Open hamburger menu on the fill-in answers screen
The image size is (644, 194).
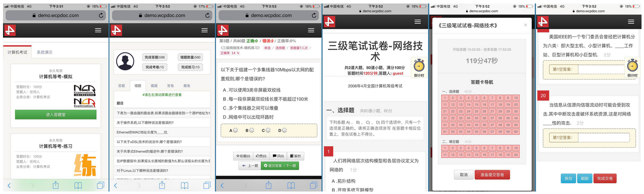pos(631,22)
